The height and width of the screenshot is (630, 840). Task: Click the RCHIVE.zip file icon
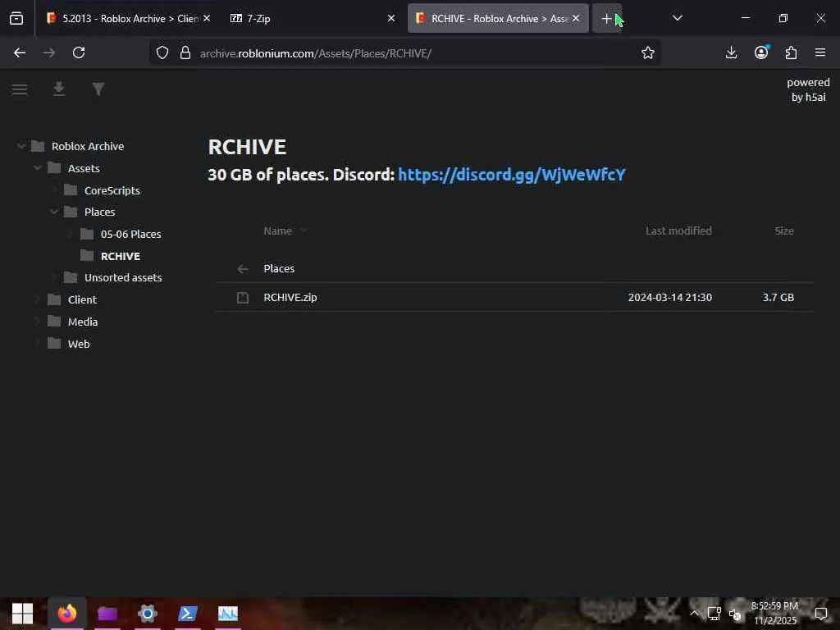(243, 297)
